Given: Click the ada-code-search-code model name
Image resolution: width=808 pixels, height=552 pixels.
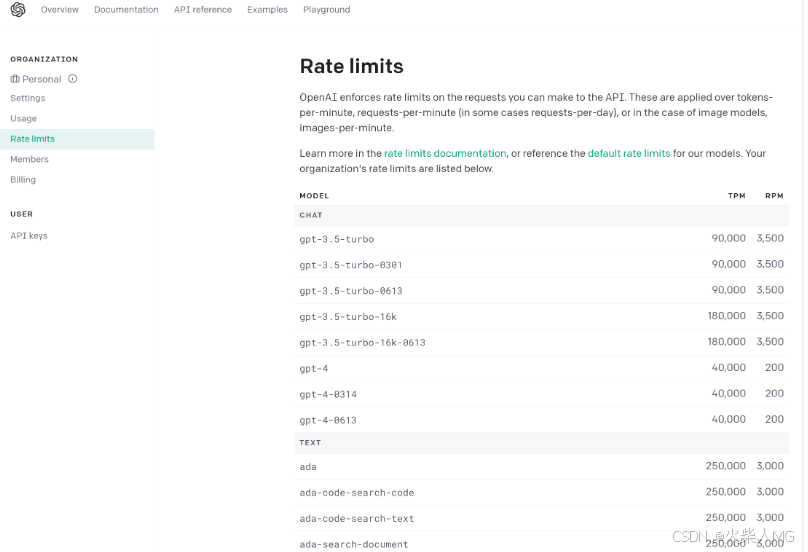Looking at the screenshot, I should [x=357, y=493].
